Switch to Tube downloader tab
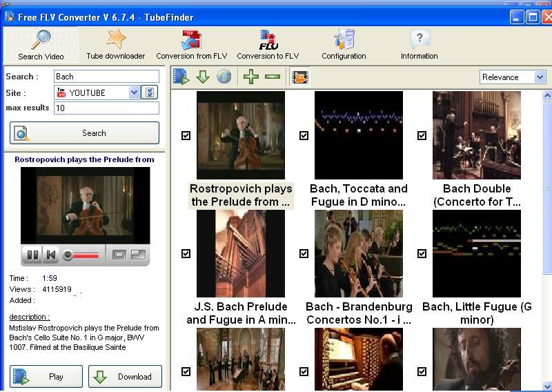Viewport: 552px width, 392px height. 116,46
